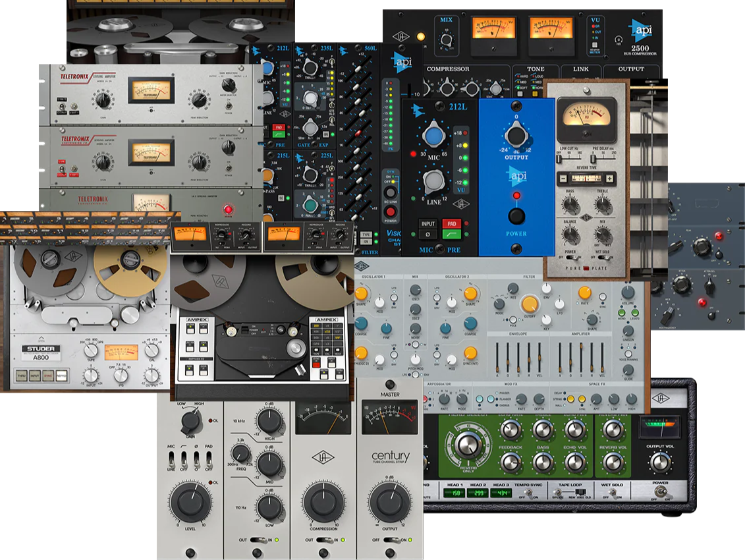Click the Pure Plate reverb time minus button
This screenshot has height=560, width=745.
coord(563,179)
